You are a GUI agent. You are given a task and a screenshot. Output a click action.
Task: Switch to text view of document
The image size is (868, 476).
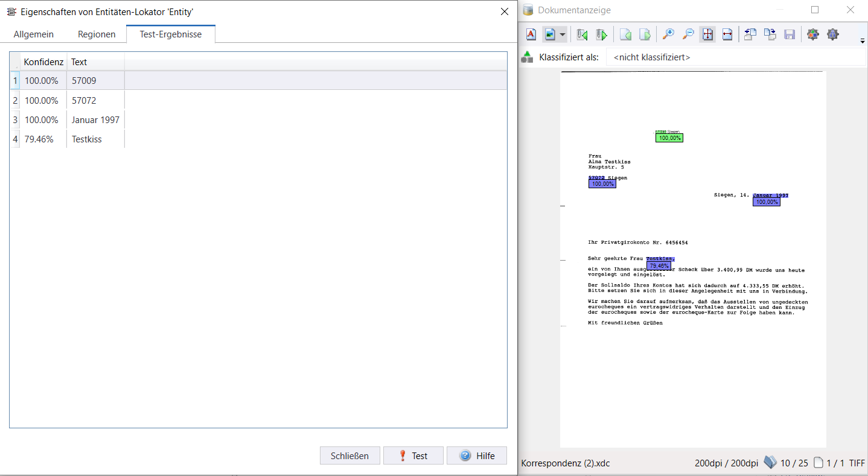[x=531, y=34]
